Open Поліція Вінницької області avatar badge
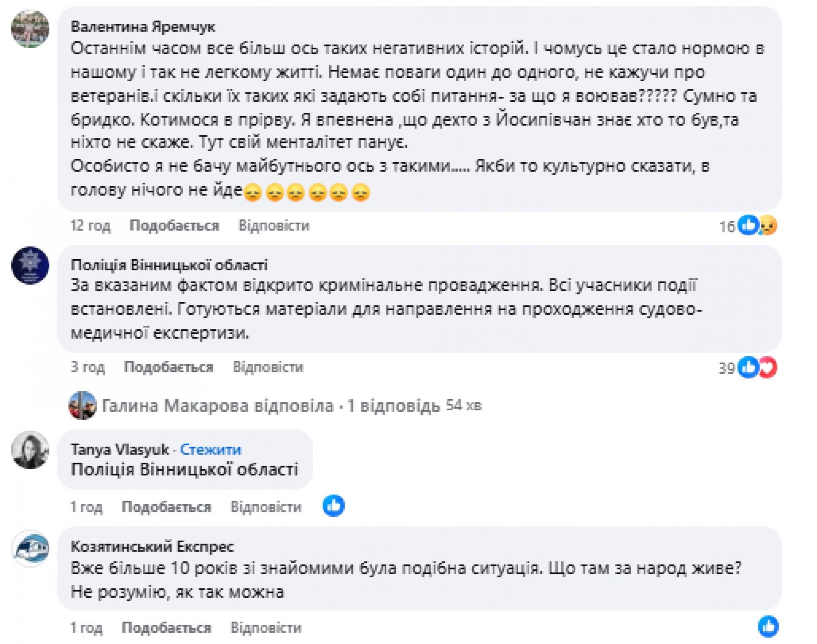 [x=30, y=265]
